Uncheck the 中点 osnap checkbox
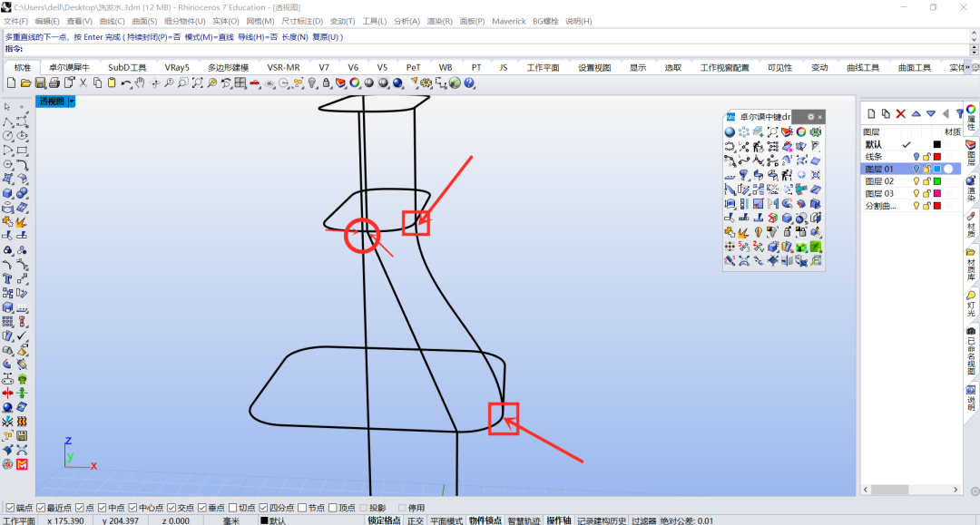Image resolution: width=980 pixels, height=525 pixels. tap(102, 508)
